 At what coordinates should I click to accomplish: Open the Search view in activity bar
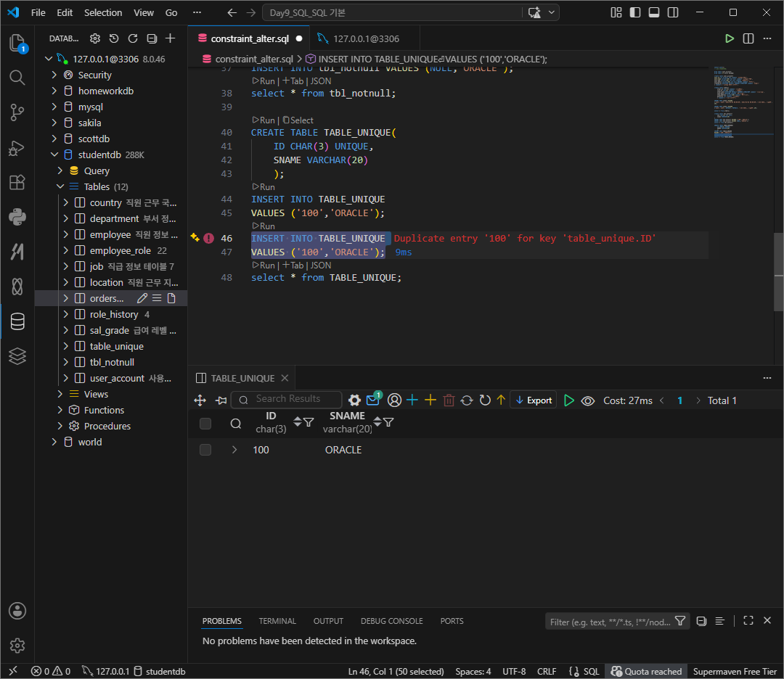(x=17, y=78)
